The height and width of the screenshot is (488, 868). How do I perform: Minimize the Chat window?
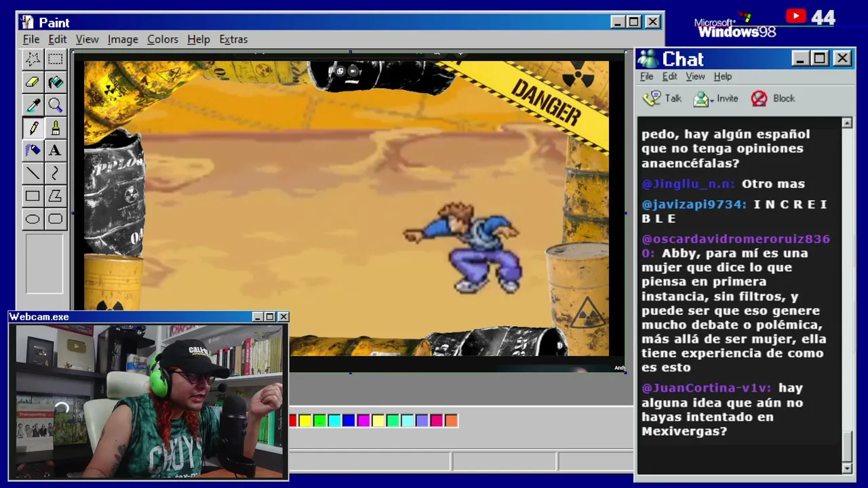801,59
